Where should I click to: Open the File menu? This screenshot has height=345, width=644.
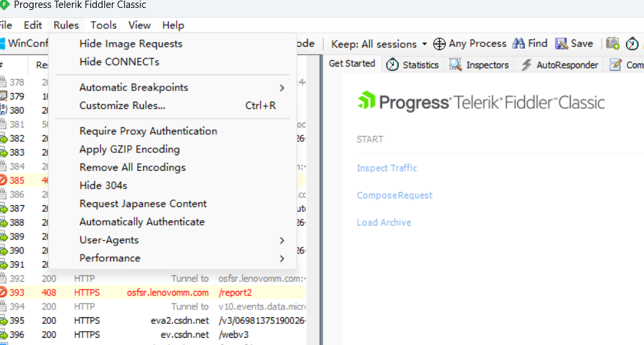point(6,25)
